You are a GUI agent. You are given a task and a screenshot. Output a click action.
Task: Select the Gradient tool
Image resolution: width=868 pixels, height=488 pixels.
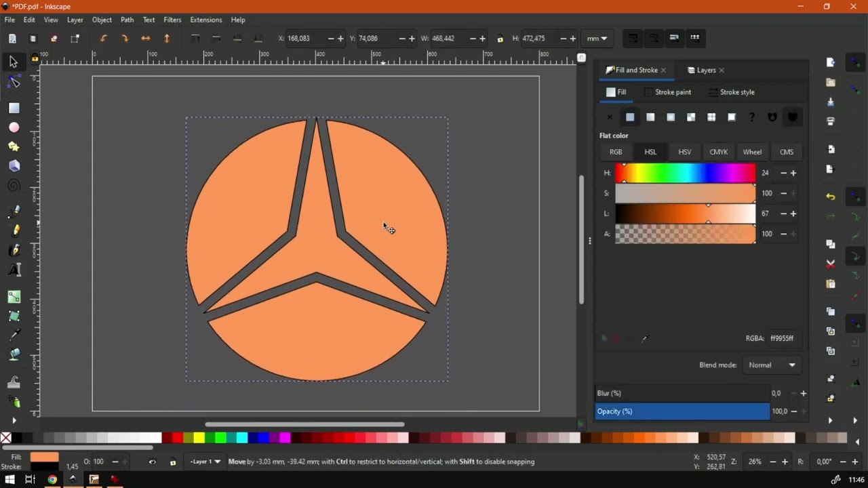point(14,297)
